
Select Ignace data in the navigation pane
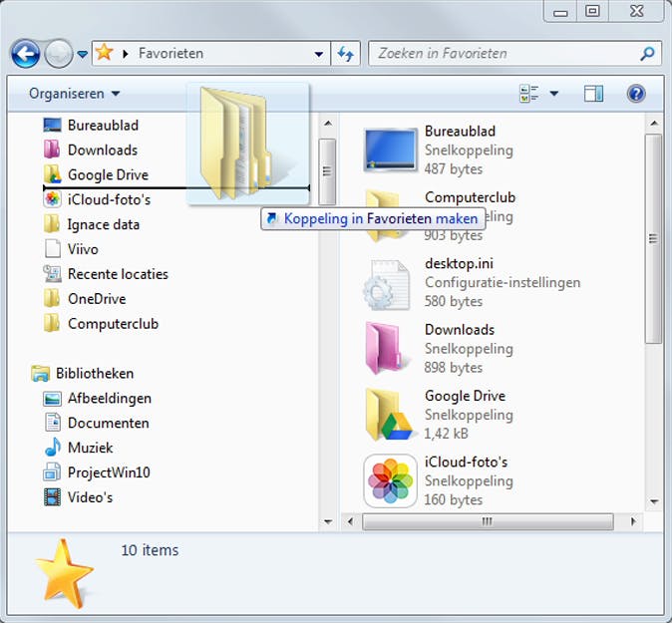(104, 224)
